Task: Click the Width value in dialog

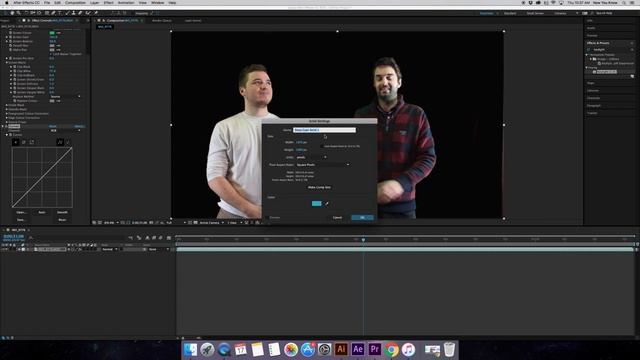Action: (x=301, y=142)
